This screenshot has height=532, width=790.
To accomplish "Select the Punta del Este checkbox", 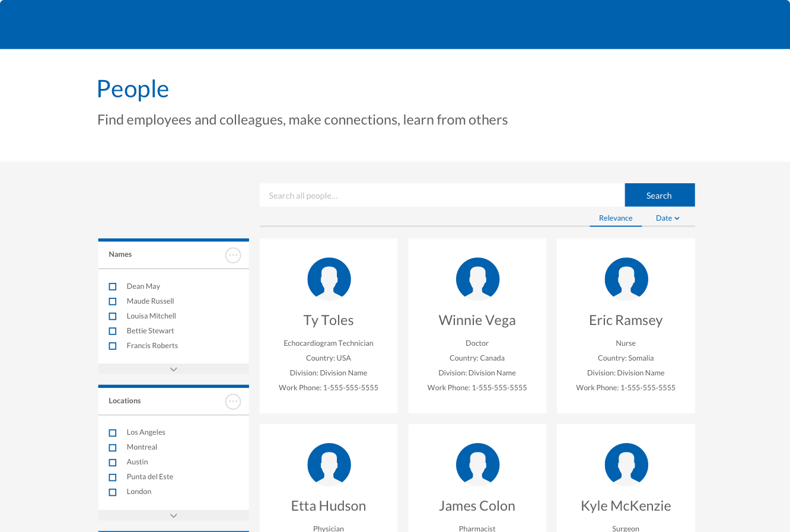I will [113, 477].
